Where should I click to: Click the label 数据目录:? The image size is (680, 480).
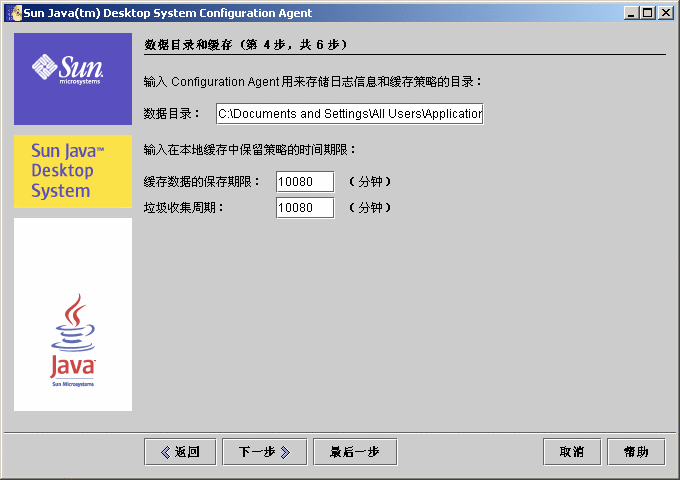[172, 114]
